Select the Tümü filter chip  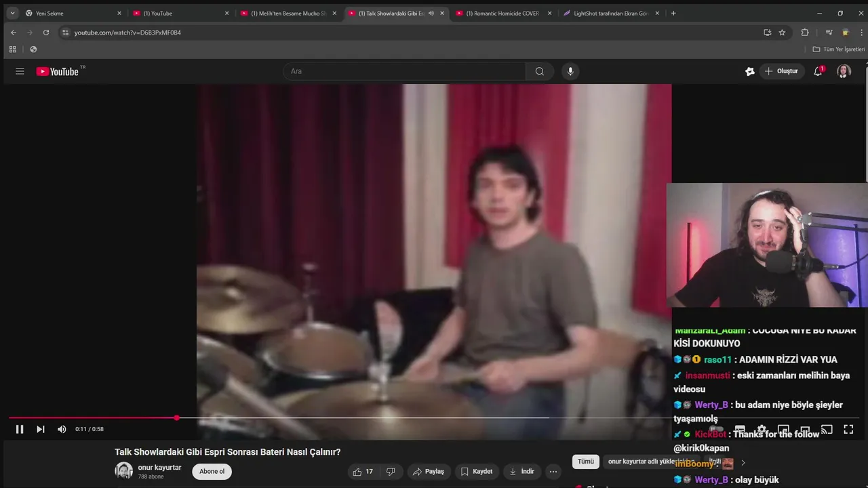click(586, 462)
